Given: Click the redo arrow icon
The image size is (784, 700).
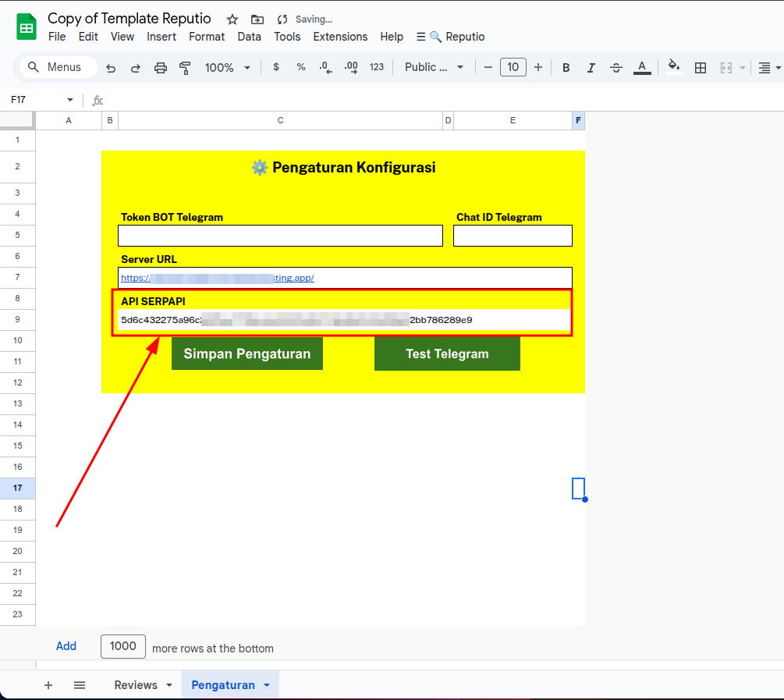Looking at the screenshot, I should (x=136, y=68).
